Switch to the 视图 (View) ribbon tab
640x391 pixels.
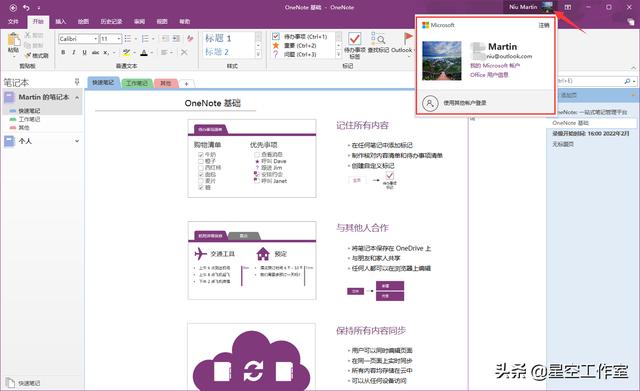tap(162, 21)
